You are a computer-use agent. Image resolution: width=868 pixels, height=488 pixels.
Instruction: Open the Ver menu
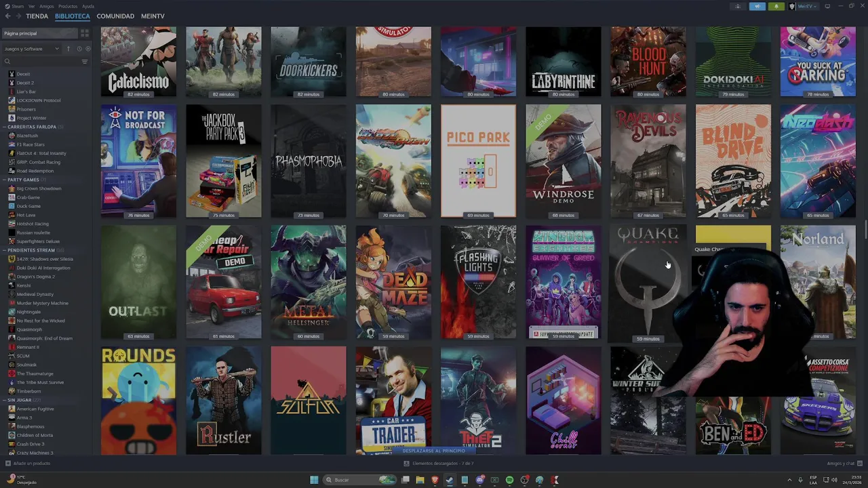(32, 6)
